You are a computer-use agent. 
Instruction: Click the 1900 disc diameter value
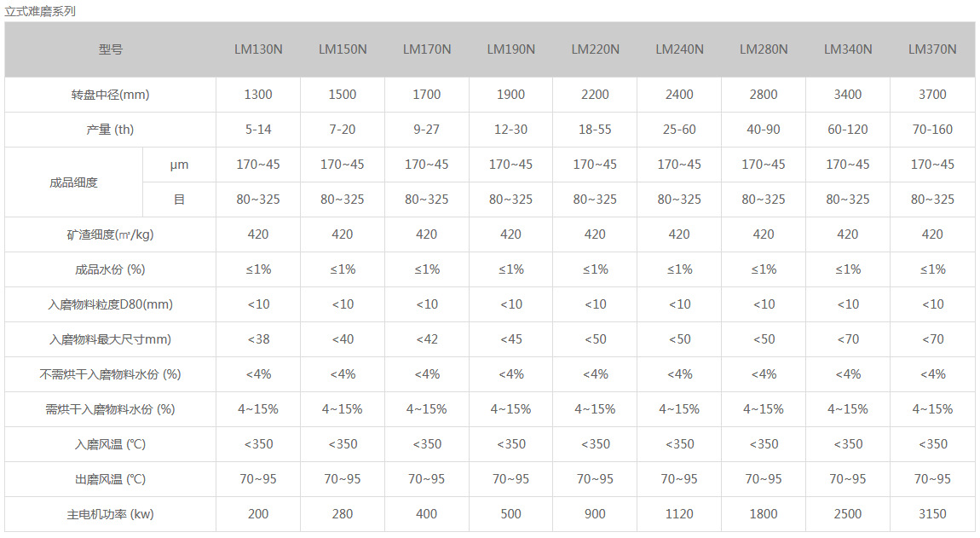[510, 95]
